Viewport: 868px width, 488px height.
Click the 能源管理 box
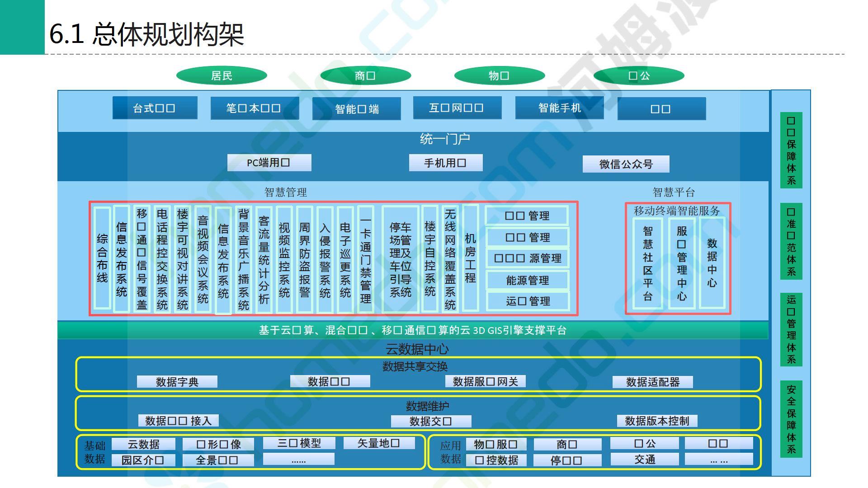[x=527, y=280]
